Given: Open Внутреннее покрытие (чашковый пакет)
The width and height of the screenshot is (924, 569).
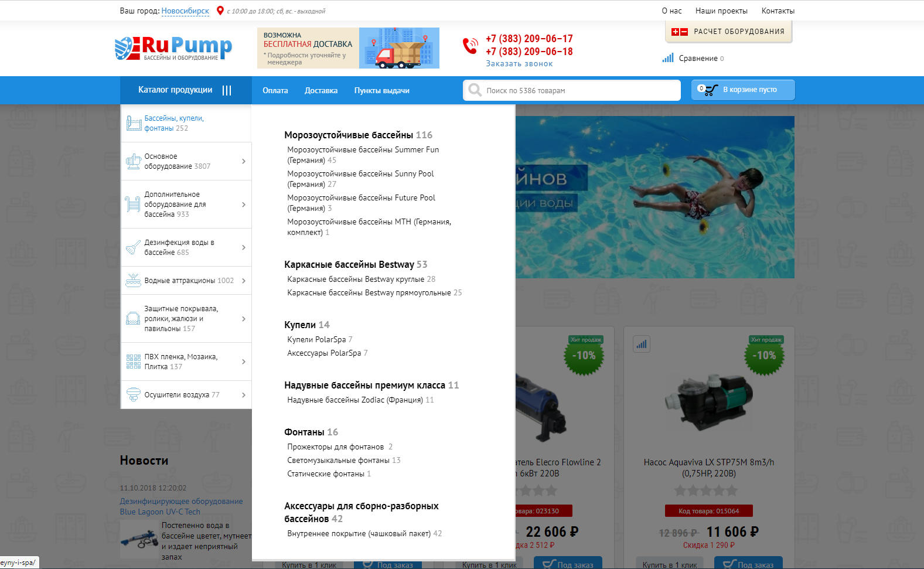Looking at the screenshot, I should 359,533.
